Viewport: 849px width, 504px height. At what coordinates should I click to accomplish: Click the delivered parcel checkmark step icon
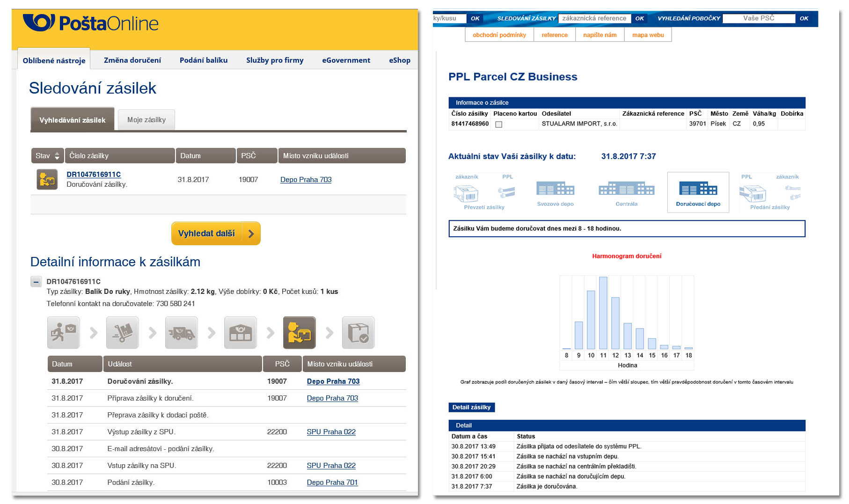[x=358, y=333]
